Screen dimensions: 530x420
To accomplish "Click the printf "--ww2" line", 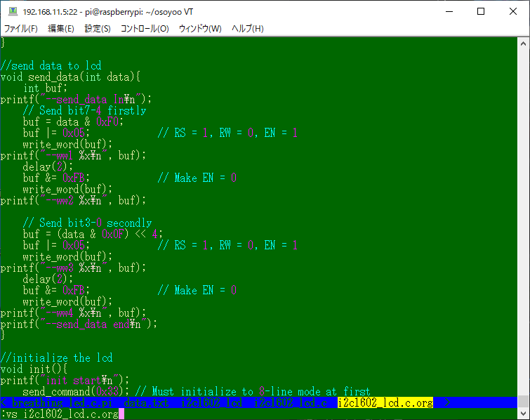I will (73, 201).
